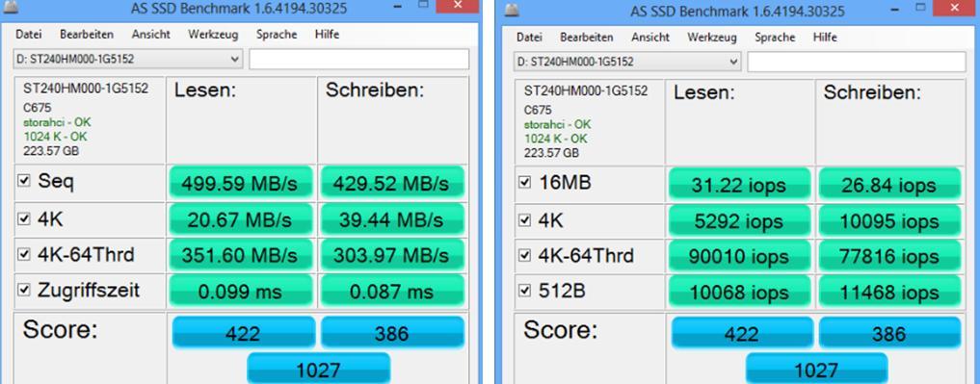The width and height of the screenshot is (980, 384).
Task: Open Ansicht menu in the right window
Action: (650, 37)
